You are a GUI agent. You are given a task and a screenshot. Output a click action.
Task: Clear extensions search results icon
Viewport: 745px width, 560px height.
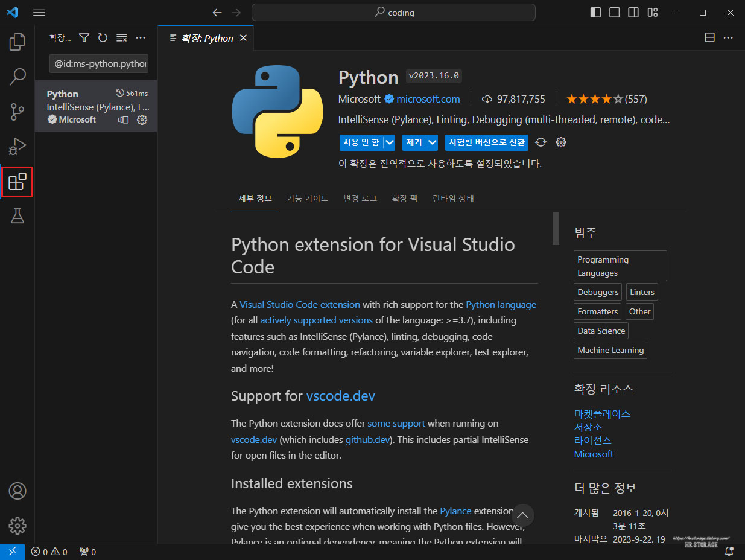tap(122, 38)
